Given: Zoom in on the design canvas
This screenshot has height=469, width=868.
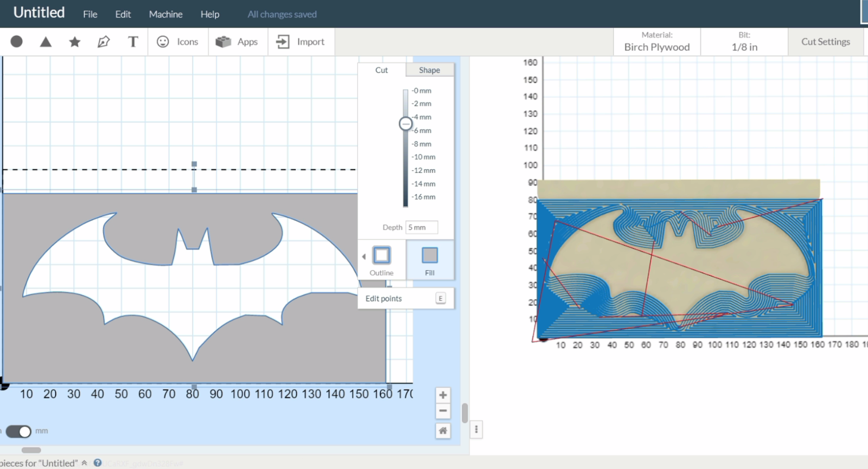Looking at the screenshot, I should click(x=443, y=395).
